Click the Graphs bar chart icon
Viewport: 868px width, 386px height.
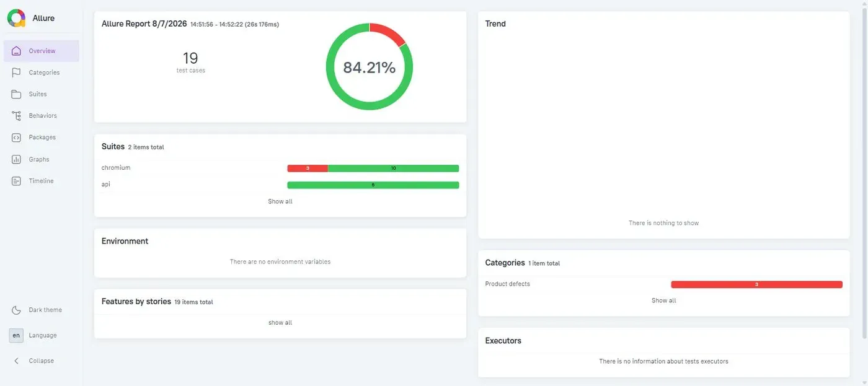tap(17, 159)
